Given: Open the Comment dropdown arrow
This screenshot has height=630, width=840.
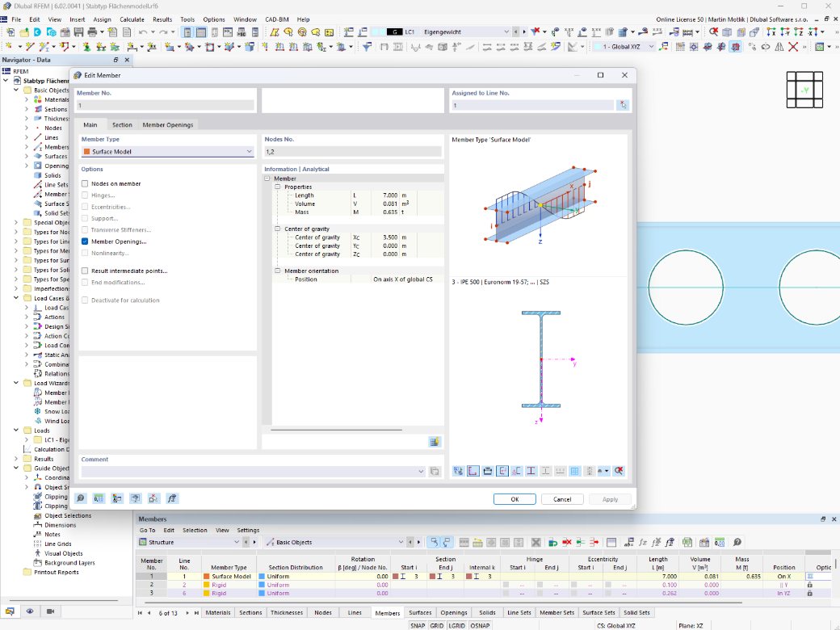Looking at the screenshot, I should click(421, 472).
